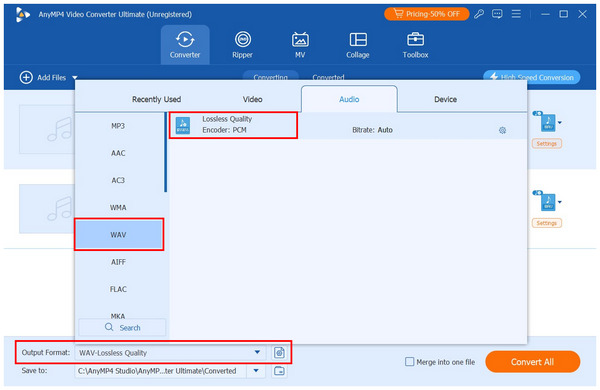Open the output folder icon beside Save to
The width and height of the screenshot is (600, 390).
coord(279,370)
